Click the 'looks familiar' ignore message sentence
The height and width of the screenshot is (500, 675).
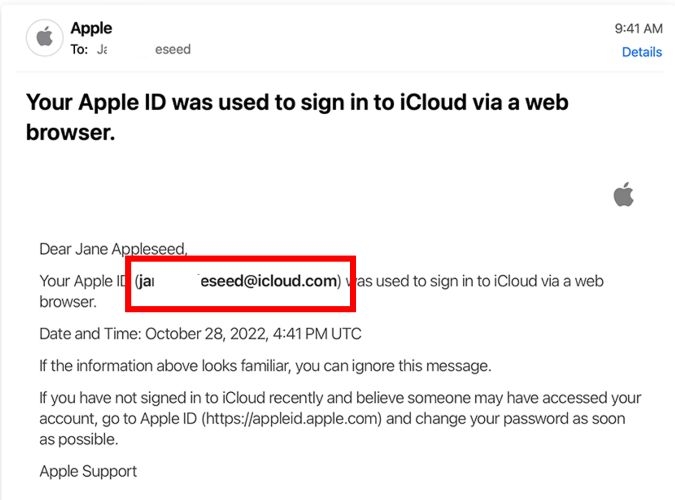265,365
